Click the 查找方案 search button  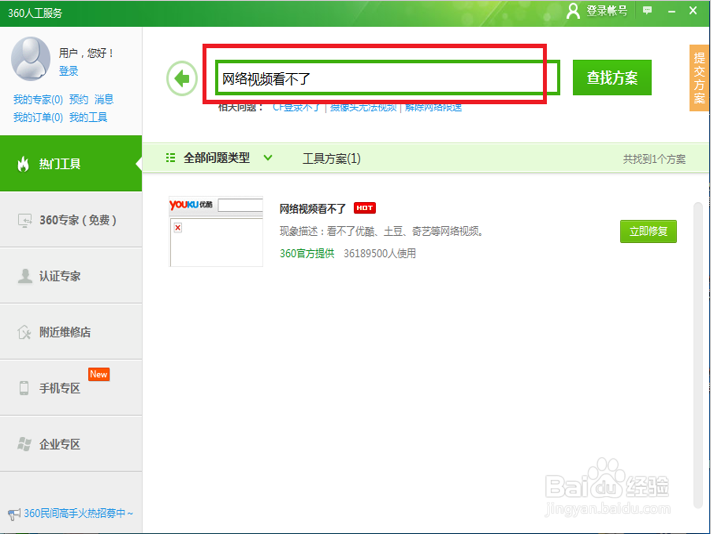612,78
